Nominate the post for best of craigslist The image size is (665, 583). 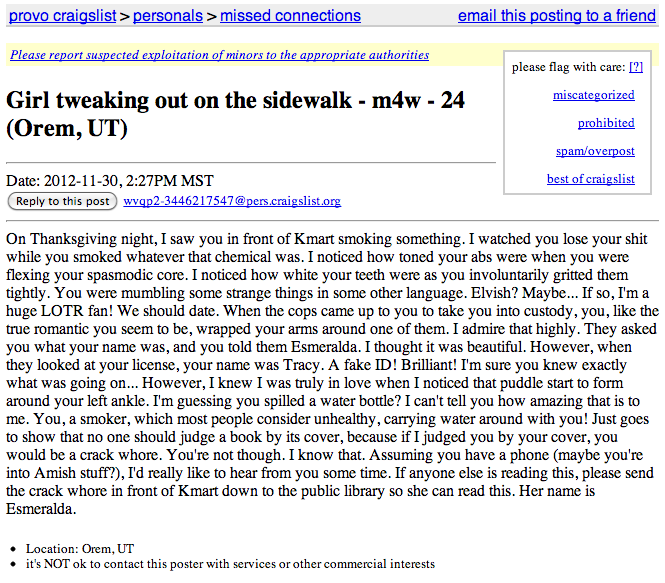(591, 179)
